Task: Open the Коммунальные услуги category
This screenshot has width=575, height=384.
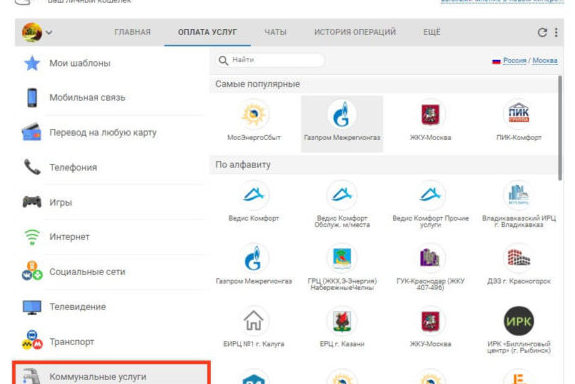Action: pos(111,373)
